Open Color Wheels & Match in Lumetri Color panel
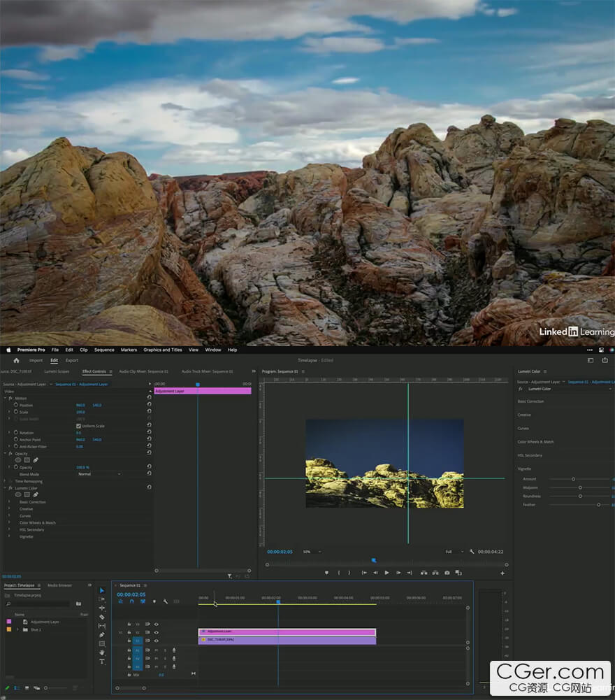615x700 pixels. pyautogui.click(x=535, y=442)
